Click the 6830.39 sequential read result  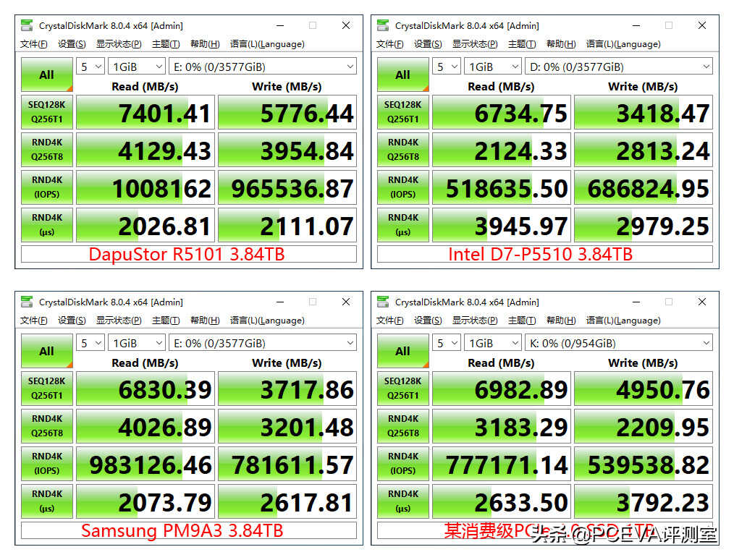[x=145, y=389]
